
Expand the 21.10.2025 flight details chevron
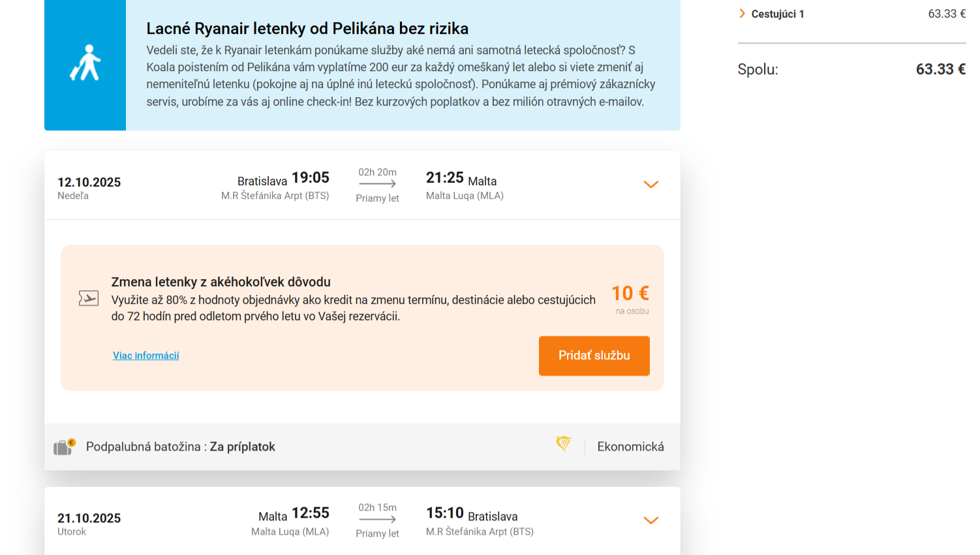point(651,520)
